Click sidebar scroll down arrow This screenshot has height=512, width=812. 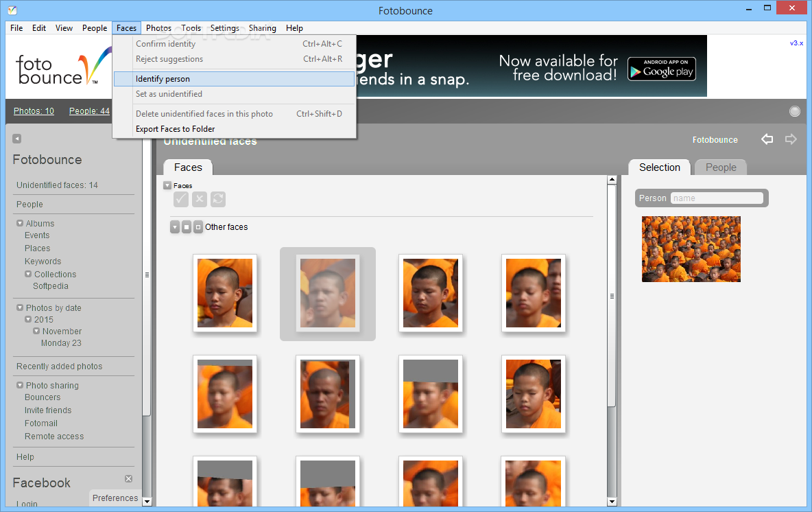click(x=147, y=502)
